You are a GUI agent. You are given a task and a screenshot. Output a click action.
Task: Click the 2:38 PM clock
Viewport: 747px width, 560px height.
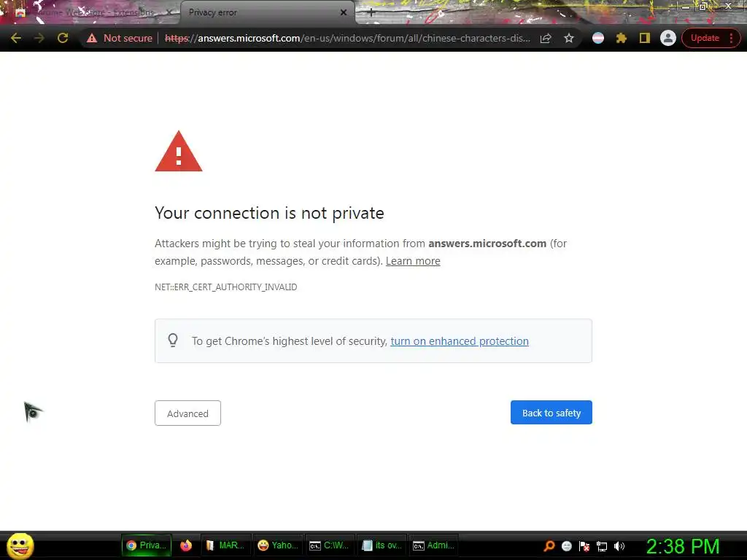coord(683,546)
